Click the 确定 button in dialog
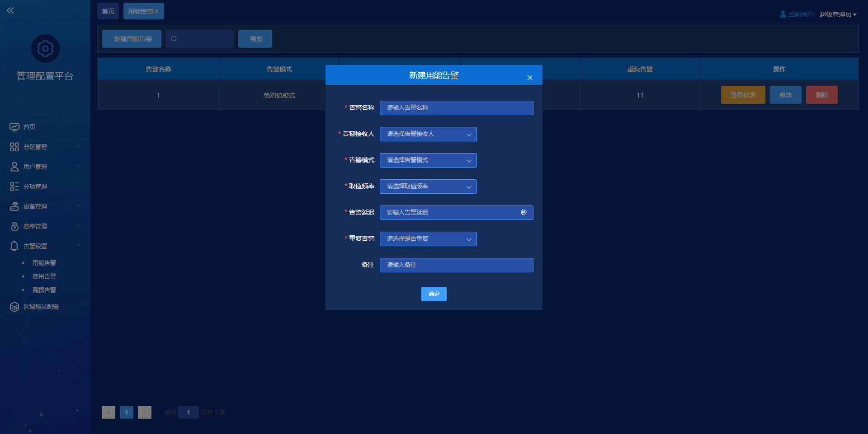This screenshot has width=868, height=434. [434, 294]
